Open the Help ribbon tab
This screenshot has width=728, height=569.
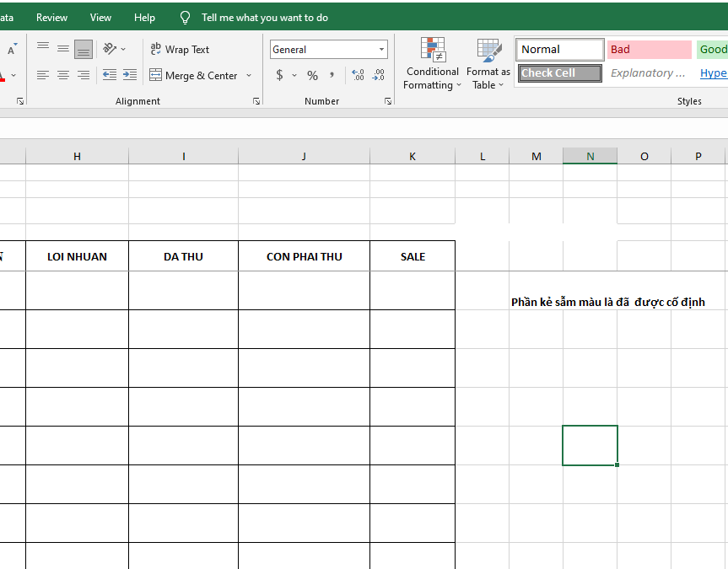click(x=144, y=18)
